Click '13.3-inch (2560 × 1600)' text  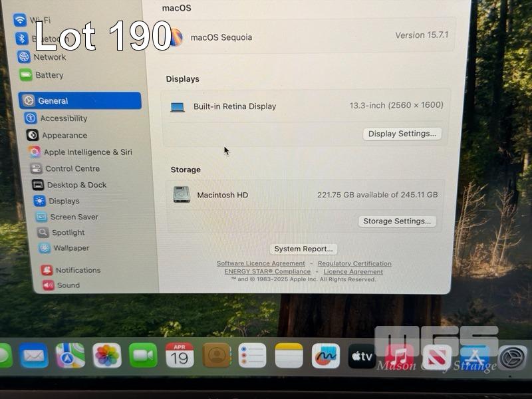click(x=396, y=105)
